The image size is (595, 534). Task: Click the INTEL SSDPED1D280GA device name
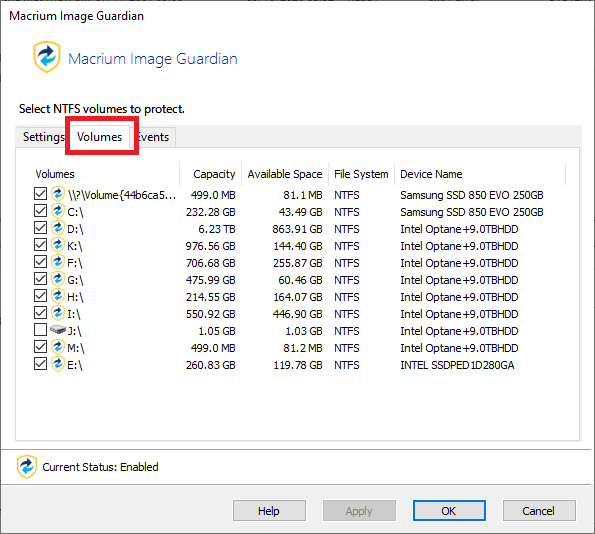click(x=457, y=365)
